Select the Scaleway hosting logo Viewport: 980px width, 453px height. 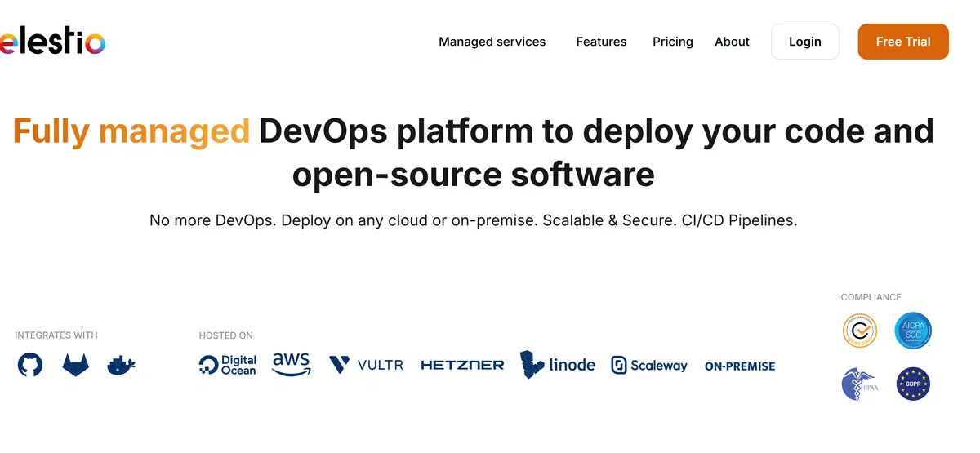(649, 365)
